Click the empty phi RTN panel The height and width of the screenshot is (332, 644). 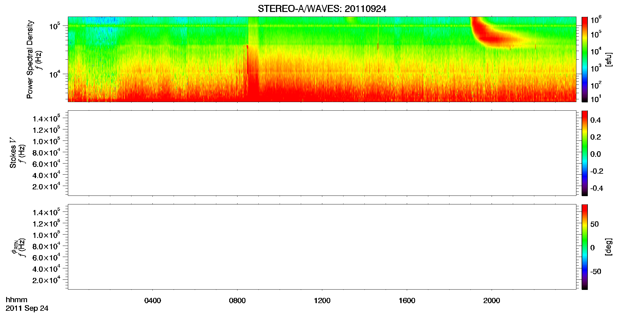(x=322, y=247)
